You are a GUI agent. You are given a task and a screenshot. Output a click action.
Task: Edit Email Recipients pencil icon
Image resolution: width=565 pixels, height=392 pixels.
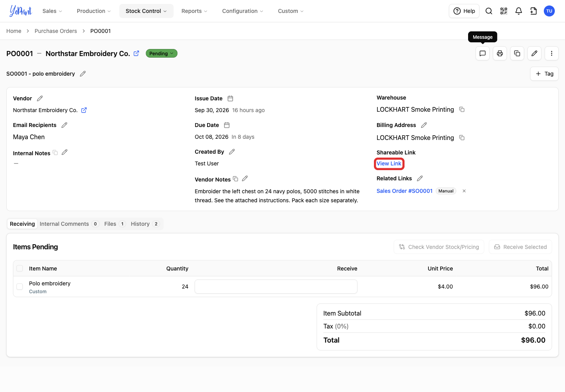[x=64, y=125]
